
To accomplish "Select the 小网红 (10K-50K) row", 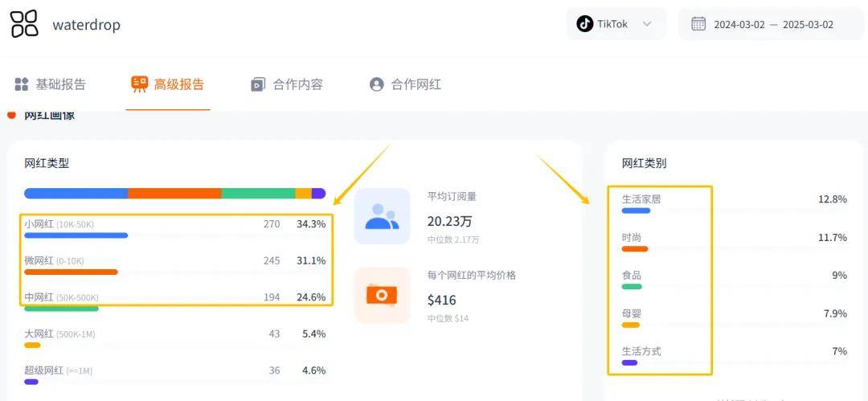I will 174,224.
